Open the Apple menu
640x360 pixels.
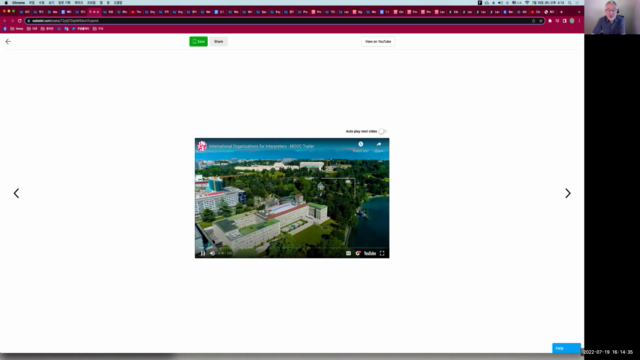pos(6,2)
